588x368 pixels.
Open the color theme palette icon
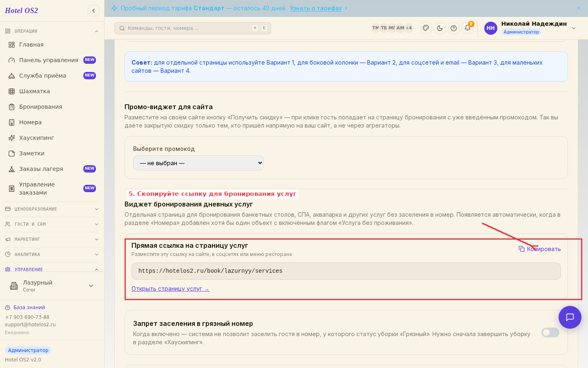tap(426, 28)
